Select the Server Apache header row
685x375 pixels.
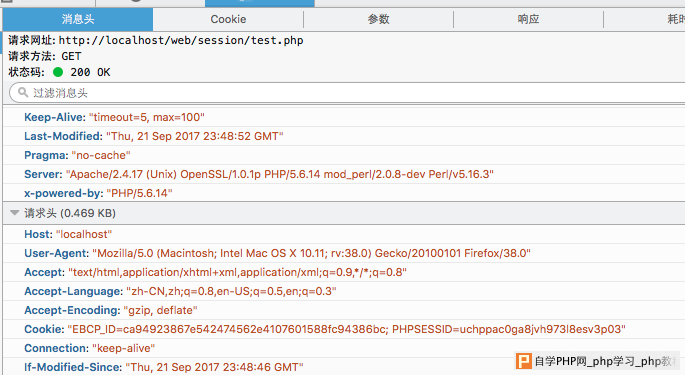pyautogui.click(x=344, y=174)
